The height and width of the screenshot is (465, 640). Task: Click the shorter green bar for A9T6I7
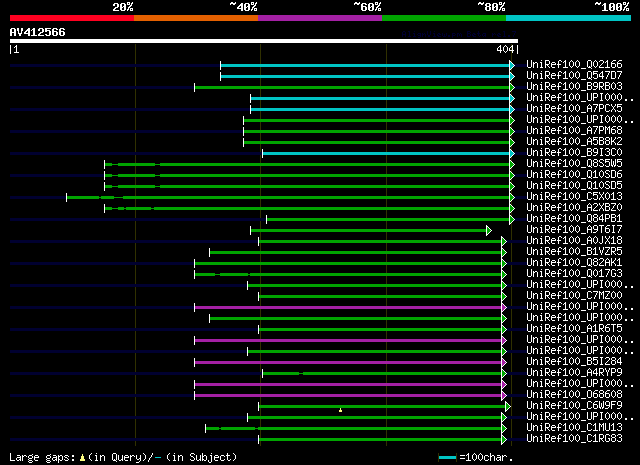point(369,231)
